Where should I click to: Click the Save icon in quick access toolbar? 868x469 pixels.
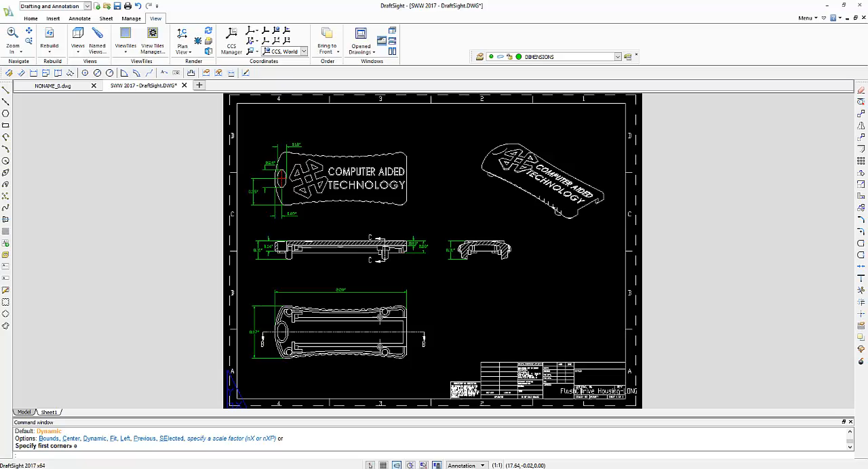tap(117, 6)
